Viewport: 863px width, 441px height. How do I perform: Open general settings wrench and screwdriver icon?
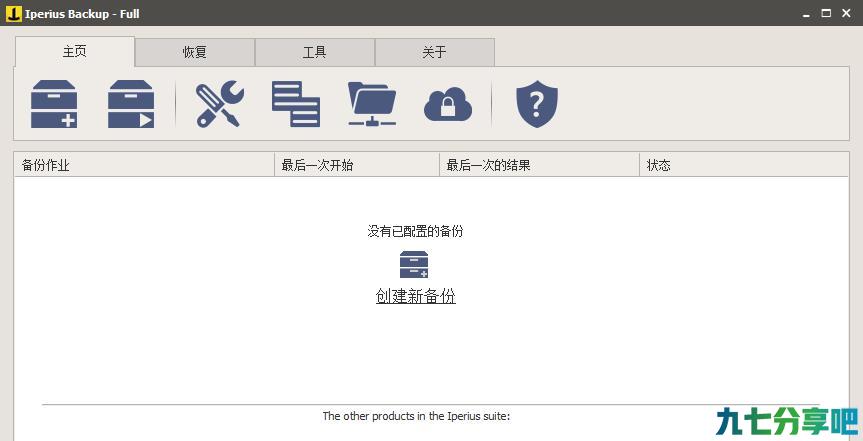(x=220, y=104)
